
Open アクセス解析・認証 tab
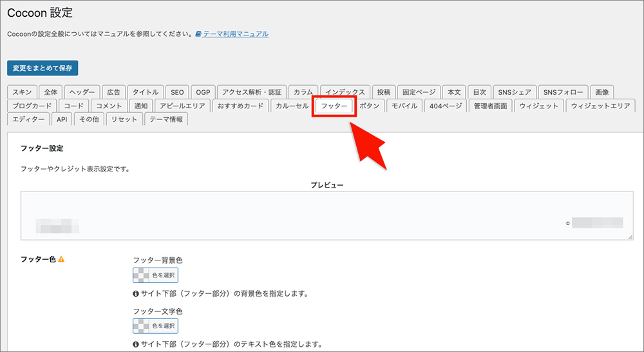pyautogui.click(x=252, y=92)
